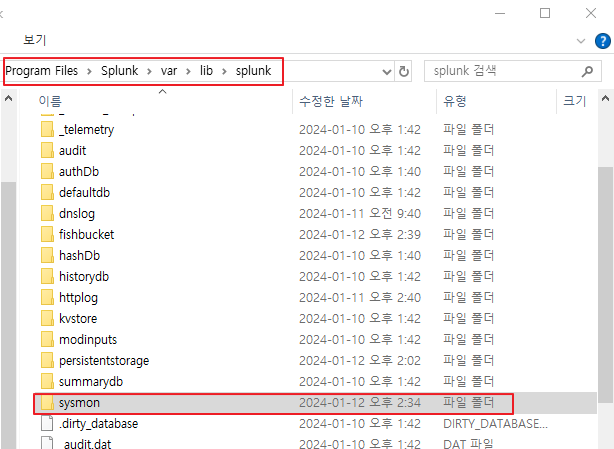The image size is (614, 449).
Task: Expand chevron after lib breadcrumb
Action: click(224, 71)
